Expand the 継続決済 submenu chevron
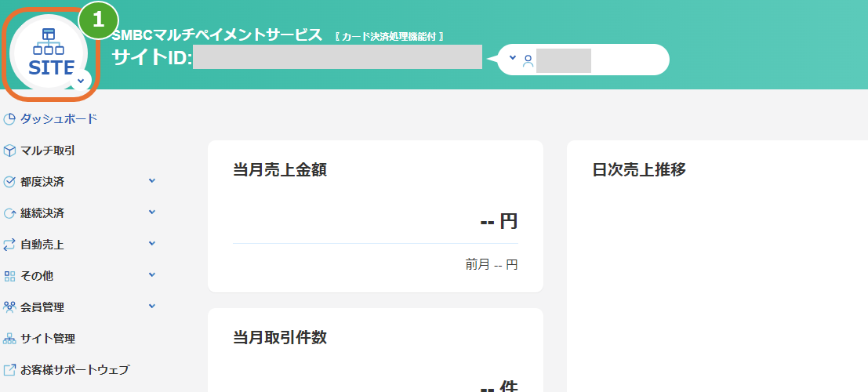This screenshot has width=868, height=392. [x=152, y=212]
